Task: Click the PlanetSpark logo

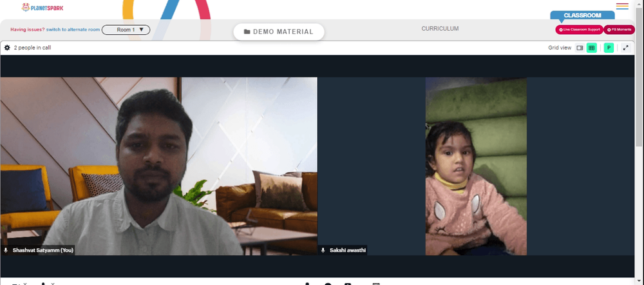Action: click(43, 7)
